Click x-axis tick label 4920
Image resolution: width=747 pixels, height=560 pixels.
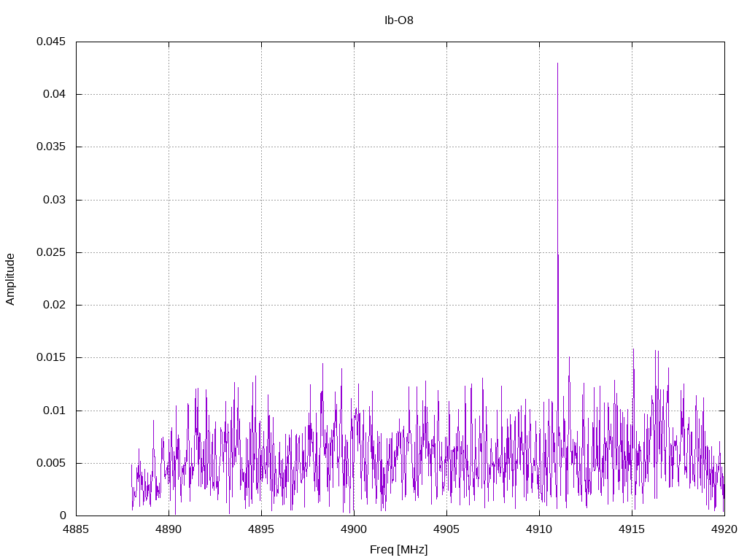(x=724, y=529)
